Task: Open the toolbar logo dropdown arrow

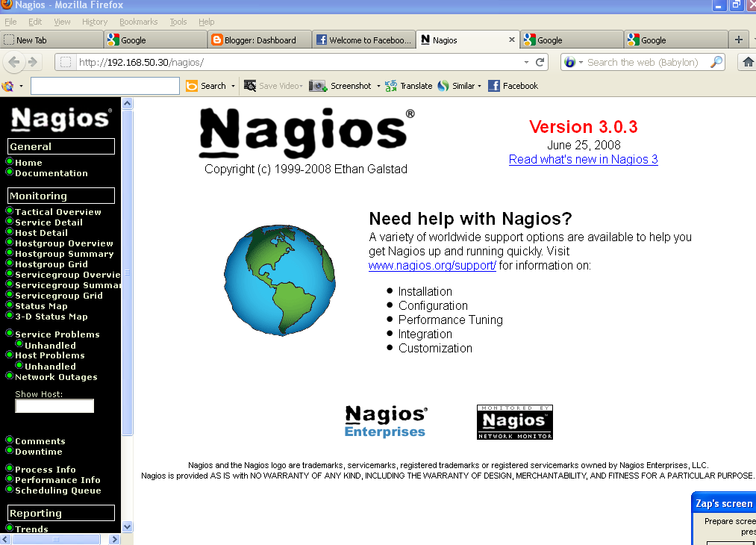Action: point(21,87)
